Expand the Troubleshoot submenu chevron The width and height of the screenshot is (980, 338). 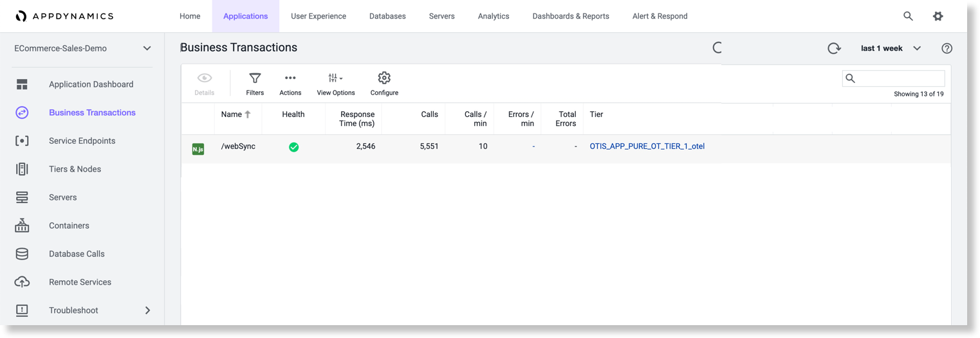tap(147, 310)
